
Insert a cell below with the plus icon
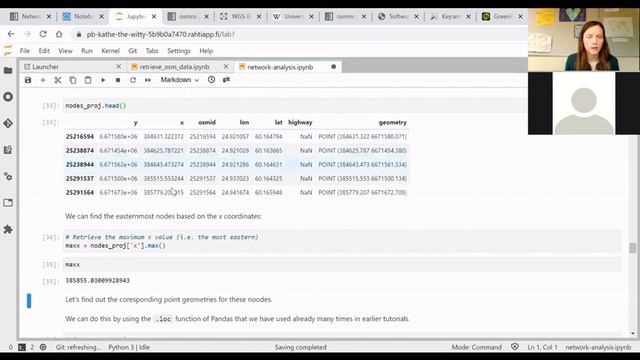click(x=43, y=80)
